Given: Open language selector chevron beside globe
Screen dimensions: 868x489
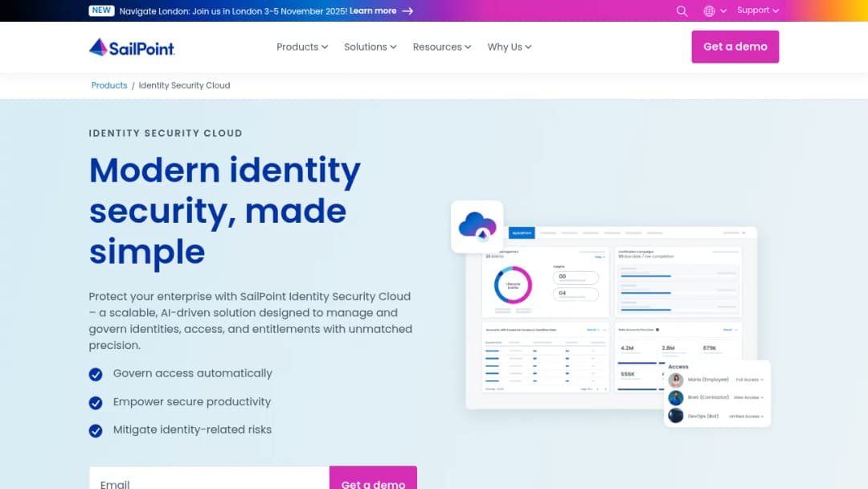Looking at the screenshot, I should tap(723, 11).
